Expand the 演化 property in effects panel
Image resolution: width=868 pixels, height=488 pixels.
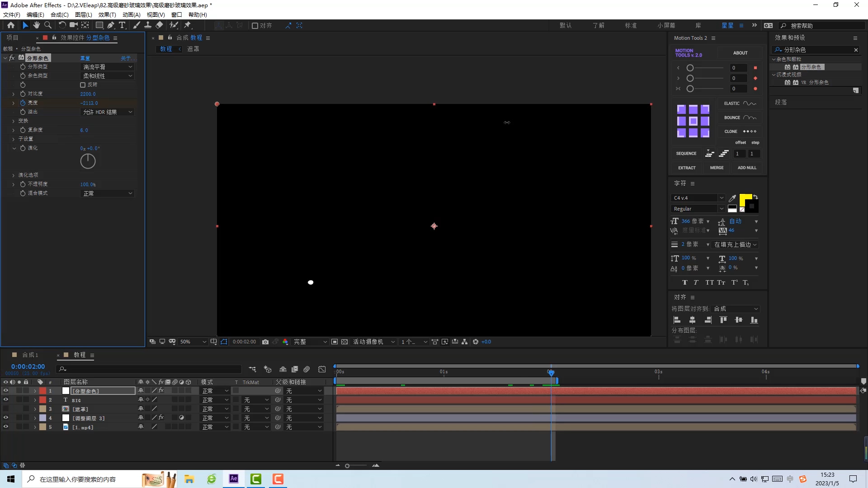click(13, 147)
